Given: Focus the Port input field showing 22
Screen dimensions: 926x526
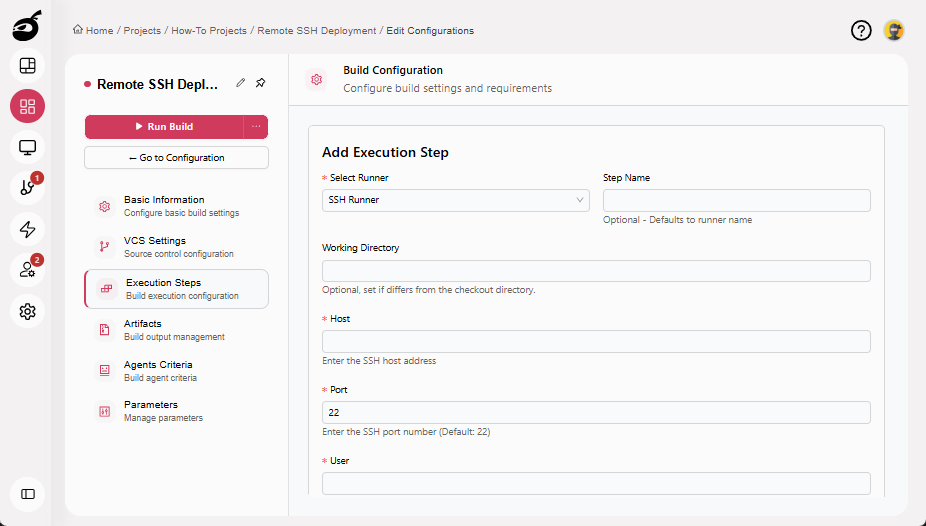Looking at the screenshot, I should (596, 412).
